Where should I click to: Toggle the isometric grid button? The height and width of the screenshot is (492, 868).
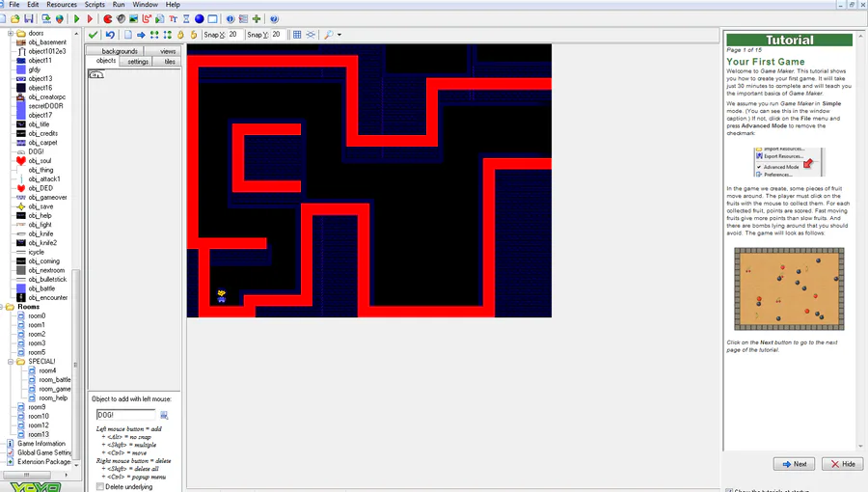click(x=311, y=35)
